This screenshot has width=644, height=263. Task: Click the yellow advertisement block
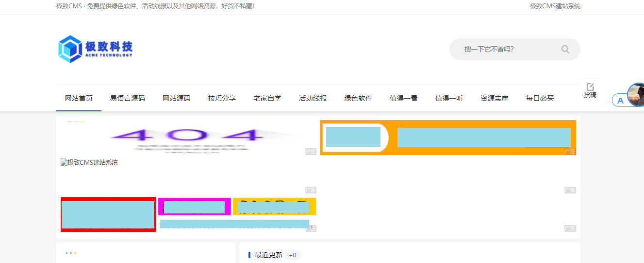pos(274,207)
